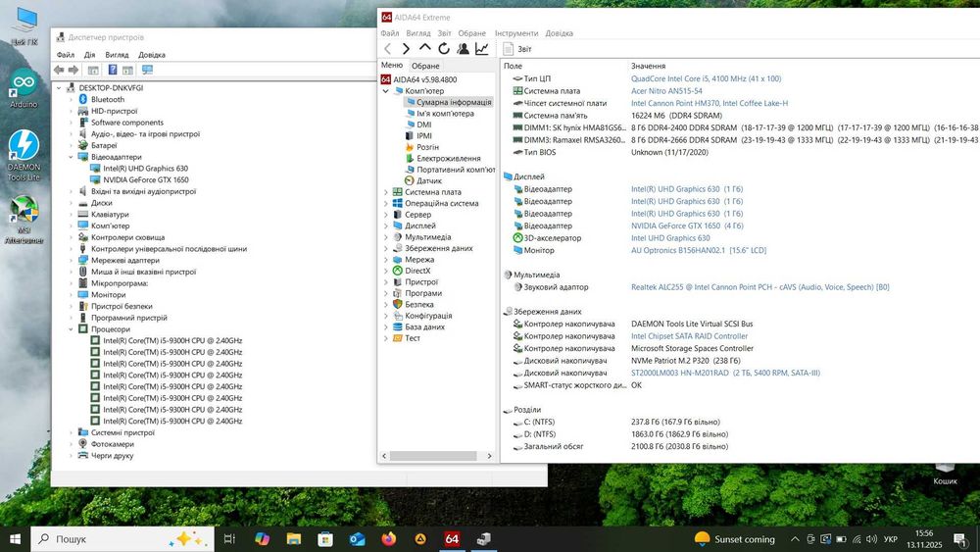Open QuadCore Intel Core i5 link
Viewport: 980px width, 552px height.
tap(706, 78)
